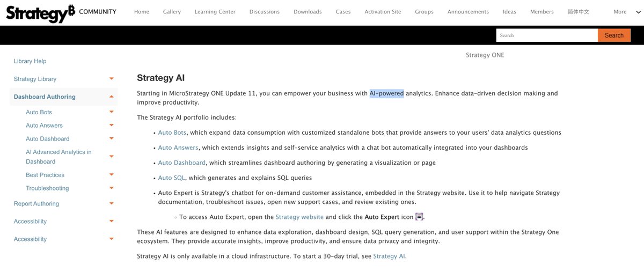Follow the Auto Answers link in list
This screenshot has width=644, height=279.
pyautogui.click(x=178, y=148)
